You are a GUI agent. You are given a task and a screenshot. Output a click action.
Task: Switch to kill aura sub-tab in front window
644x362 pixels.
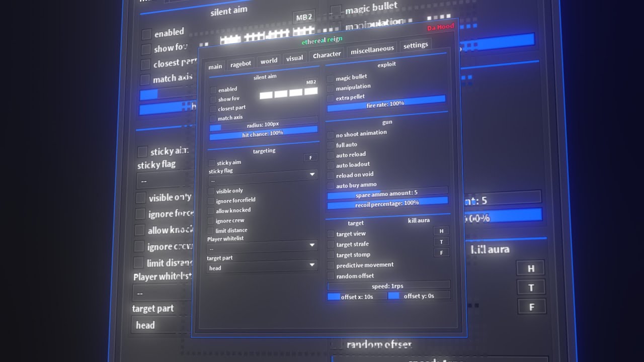point(419,221)
